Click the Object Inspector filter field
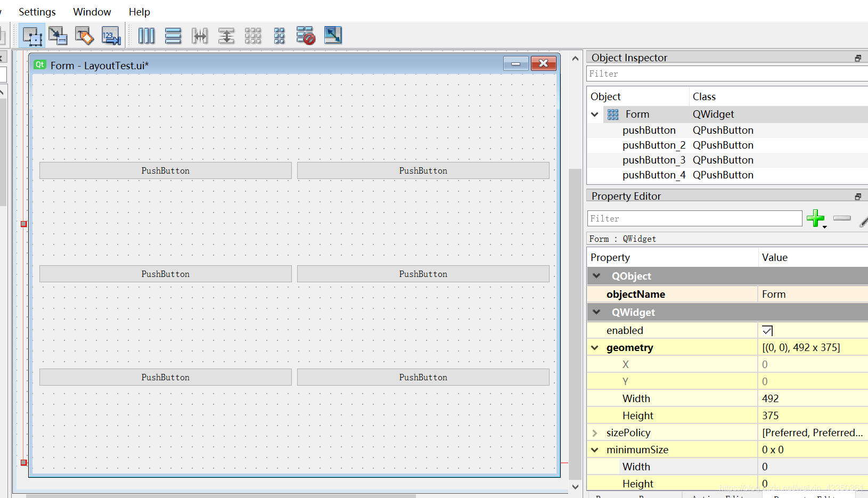 click(x=727, y=74)
